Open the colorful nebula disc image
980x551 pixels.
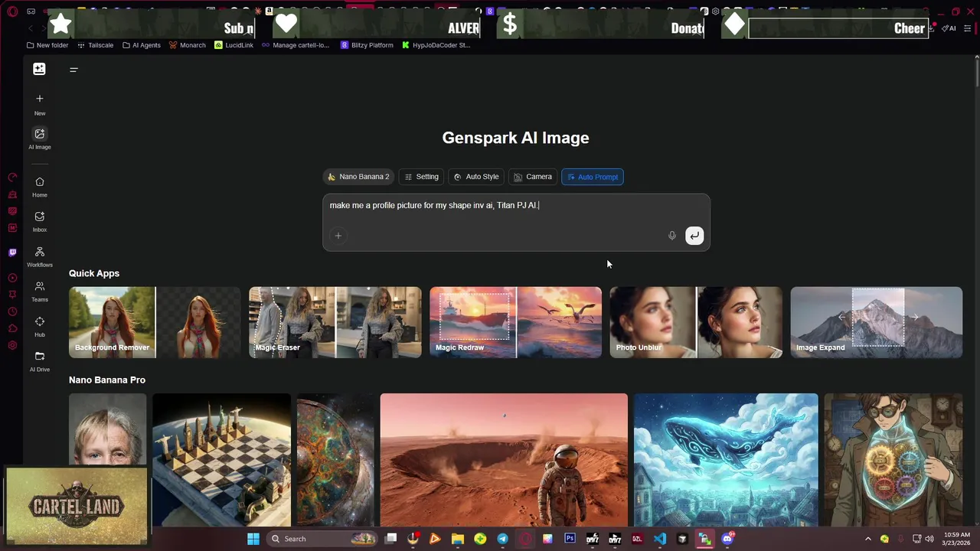(x=335, y=460)
